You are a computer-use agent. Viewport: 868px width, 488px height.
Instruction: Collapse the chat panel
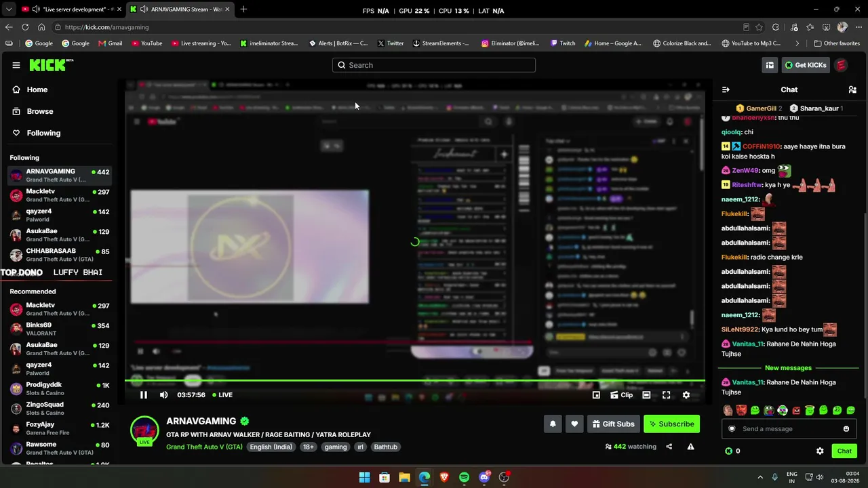click(x=726, y=89)
